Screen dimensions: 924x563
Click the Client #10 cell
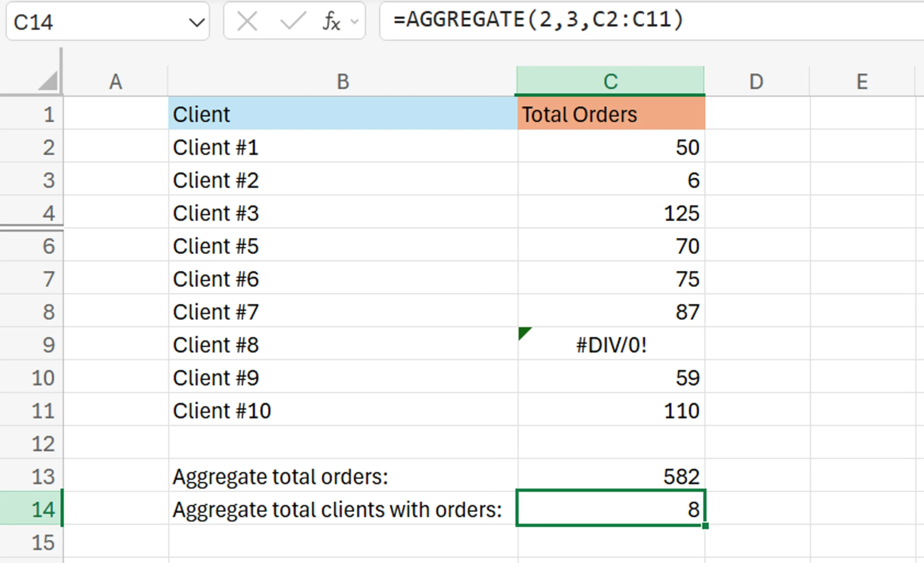343,410
